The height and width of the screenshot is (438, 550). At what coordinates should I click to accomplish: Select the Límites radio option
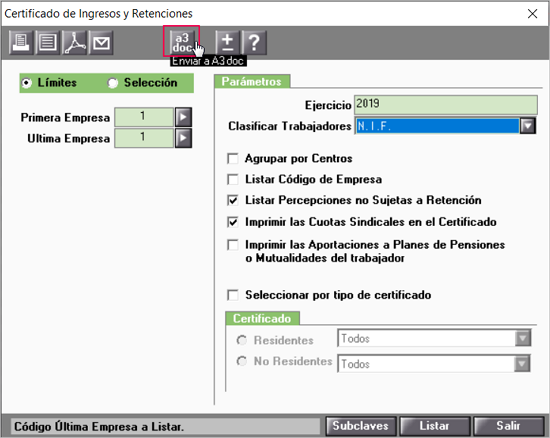click(27, 83)
